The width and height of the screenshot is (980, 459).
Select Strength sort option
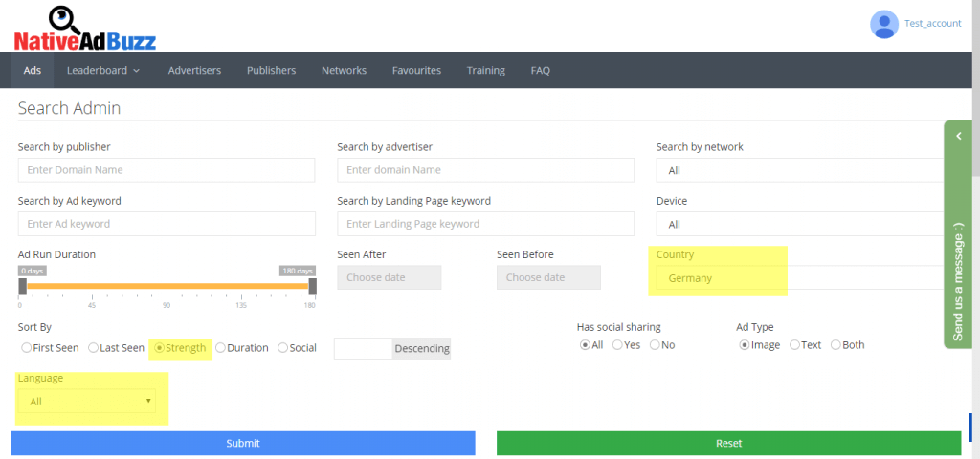point(160,348)
